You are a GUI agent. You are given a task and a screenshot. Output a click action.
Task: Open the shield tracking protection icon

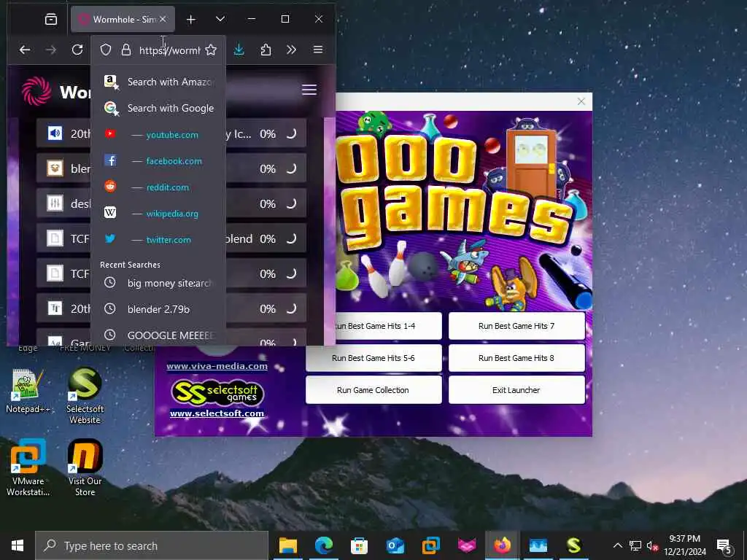(106, 50)
